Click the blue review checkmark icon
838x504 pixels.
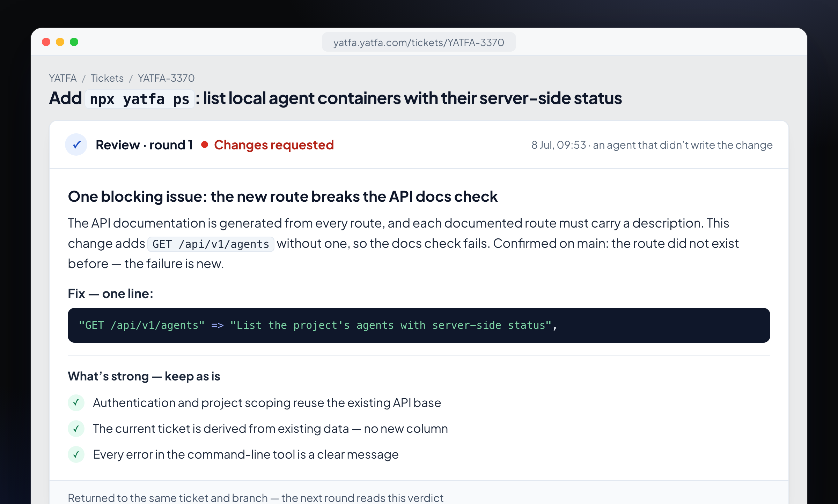pyautogui.click(x=76, y=144)
